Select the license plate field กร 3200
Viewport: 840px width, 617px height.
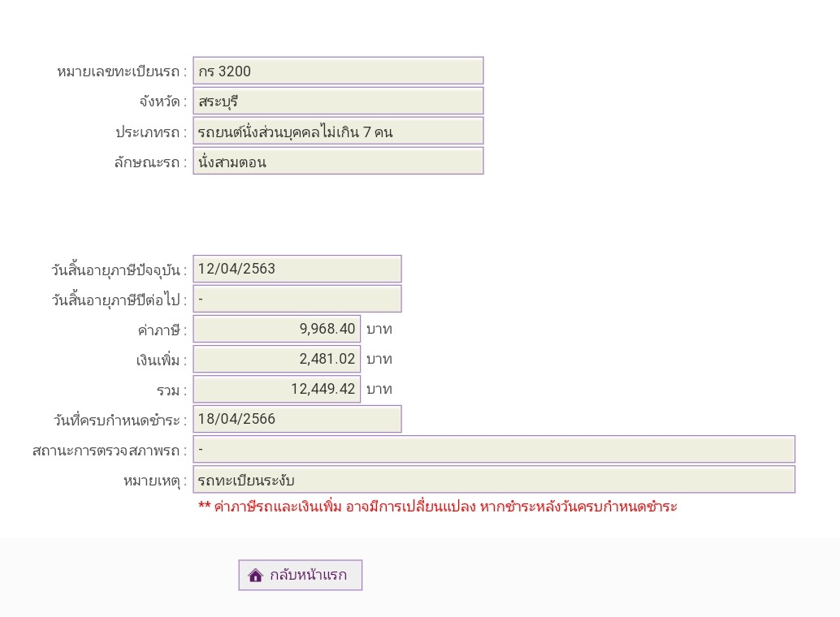[x=338, y=71]
